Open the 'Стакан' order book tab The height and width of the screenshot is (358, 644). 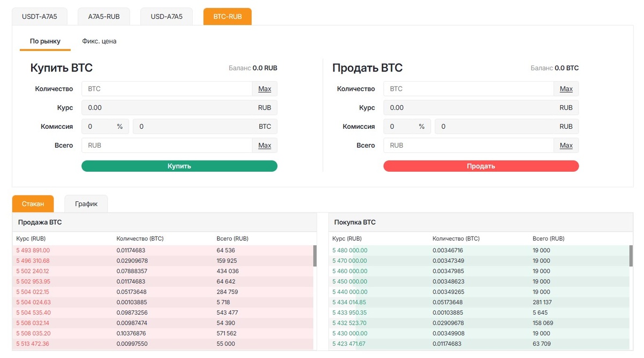pyautogui.click(x=33, y=204)
